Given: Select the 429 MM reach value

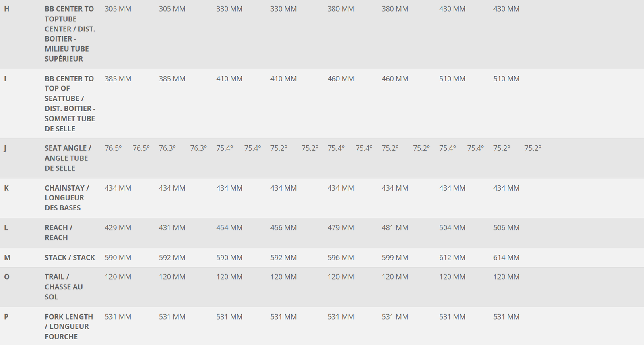Looking at the screenshot, I should click(x=118, y=228).
